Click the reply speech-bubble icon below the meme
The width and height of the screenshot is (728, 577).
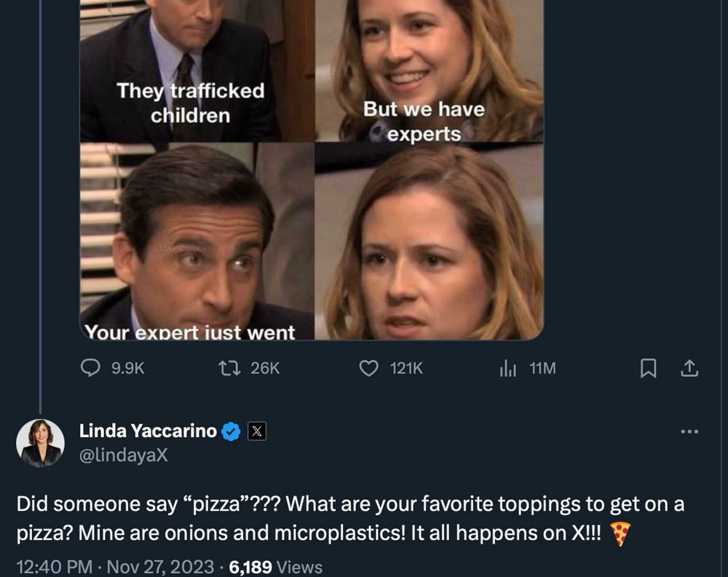[x=90, y=369]
